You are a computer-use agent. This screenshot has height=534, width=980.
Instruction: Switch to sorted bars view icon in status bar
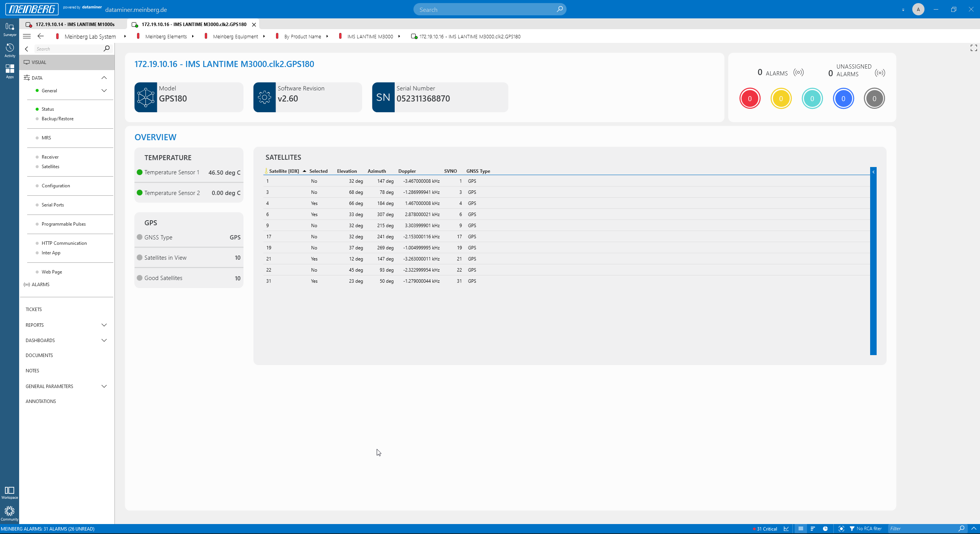tap(813, 529)
